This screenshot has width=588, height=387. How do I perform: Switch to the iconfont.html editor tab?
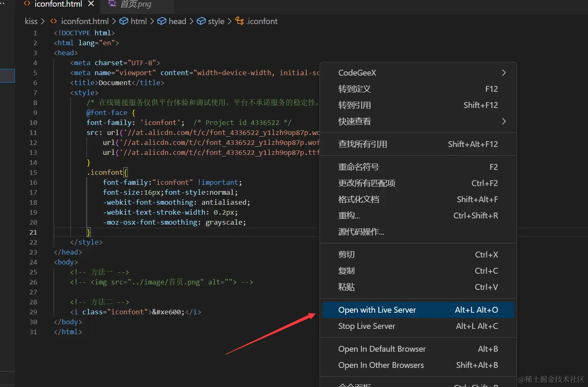[x=59, y=4]
